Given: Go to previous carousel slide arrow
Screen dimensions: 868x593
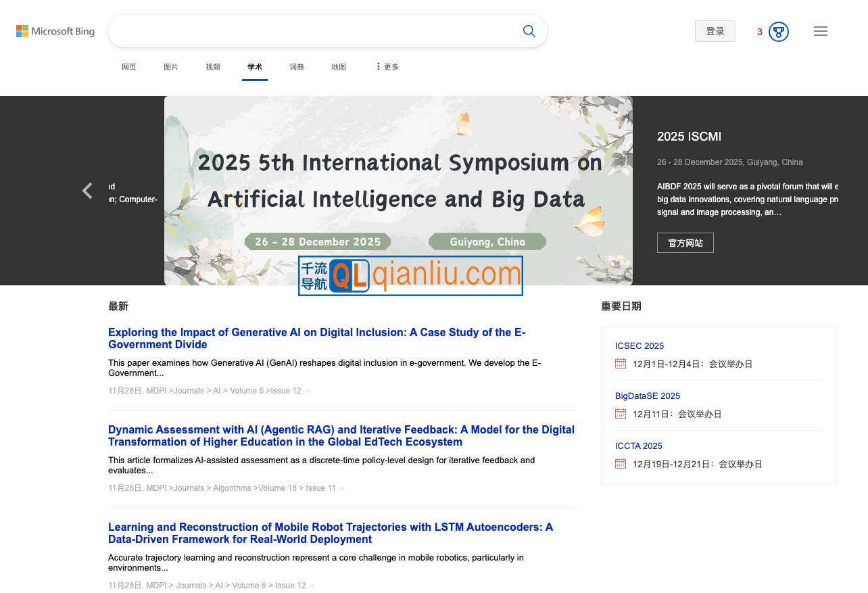Looking at the screenshot, I should [x=87, y=191].
